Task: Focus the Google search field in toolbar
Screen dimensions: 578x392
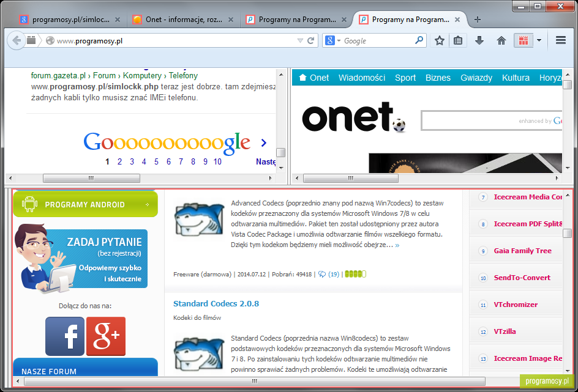Action: point(378,40)
